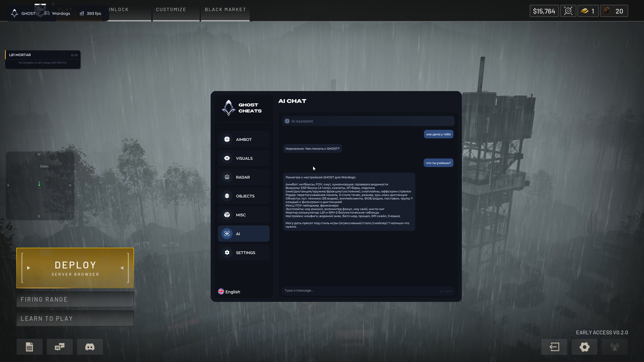Click the exit game icon button
Viewport: 644px width, 362px height.
[554, 347]
